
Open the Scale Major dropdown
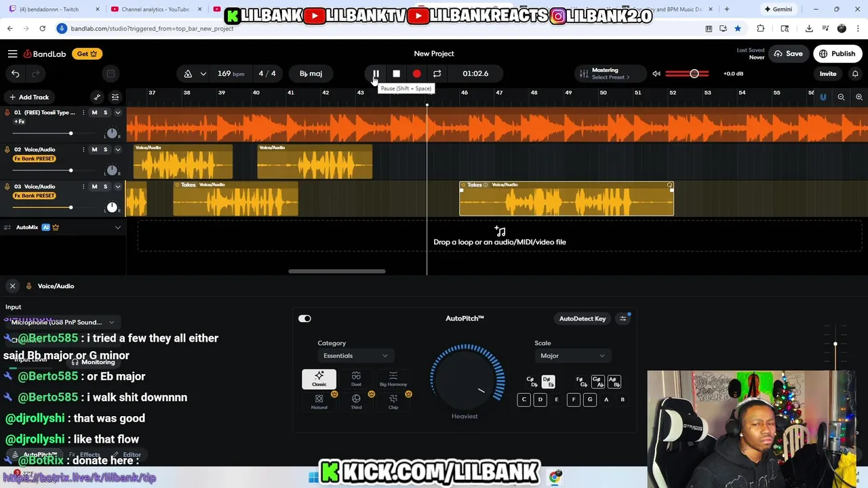572,356
